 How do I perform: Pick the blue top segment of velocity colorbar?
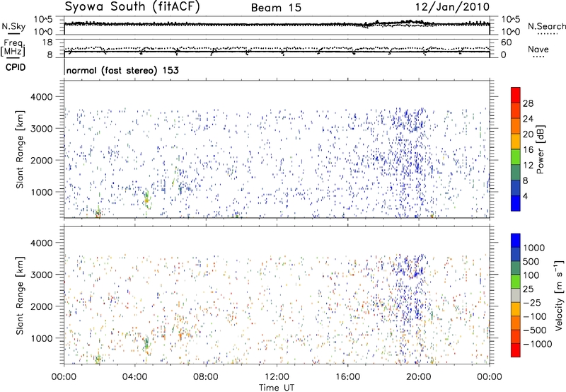click(516, 241)
